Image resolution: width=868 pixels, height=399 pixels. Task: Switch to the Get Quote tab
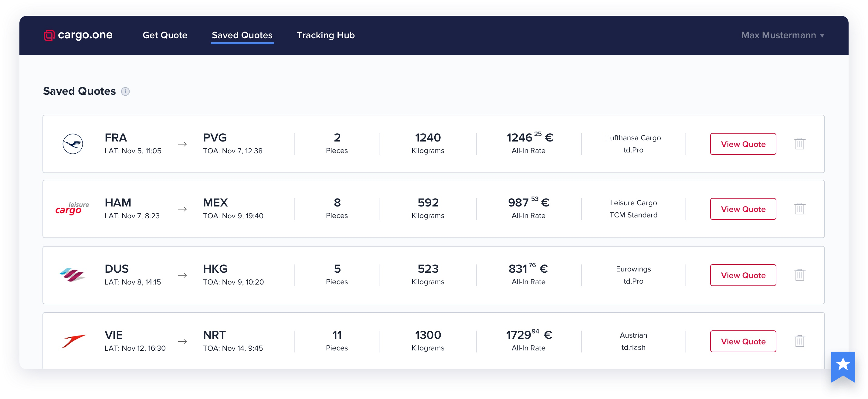(165, 35)
